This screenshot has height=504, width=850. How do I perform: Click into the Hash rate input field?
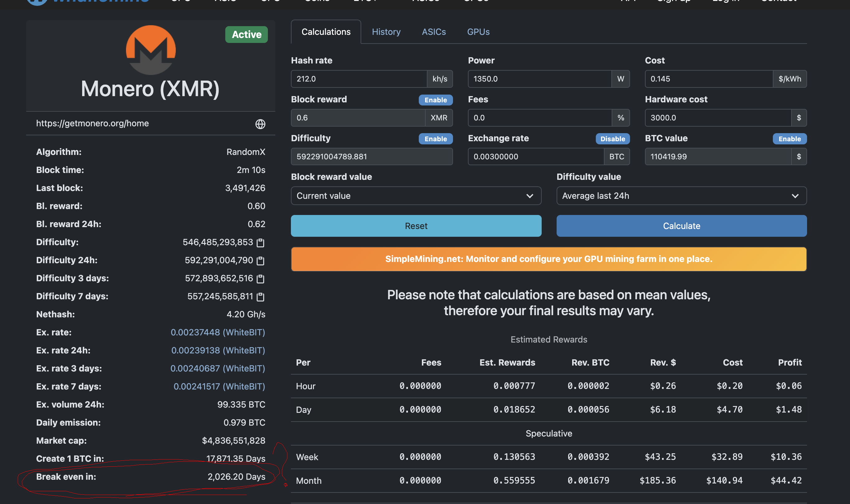coord(359,79)
